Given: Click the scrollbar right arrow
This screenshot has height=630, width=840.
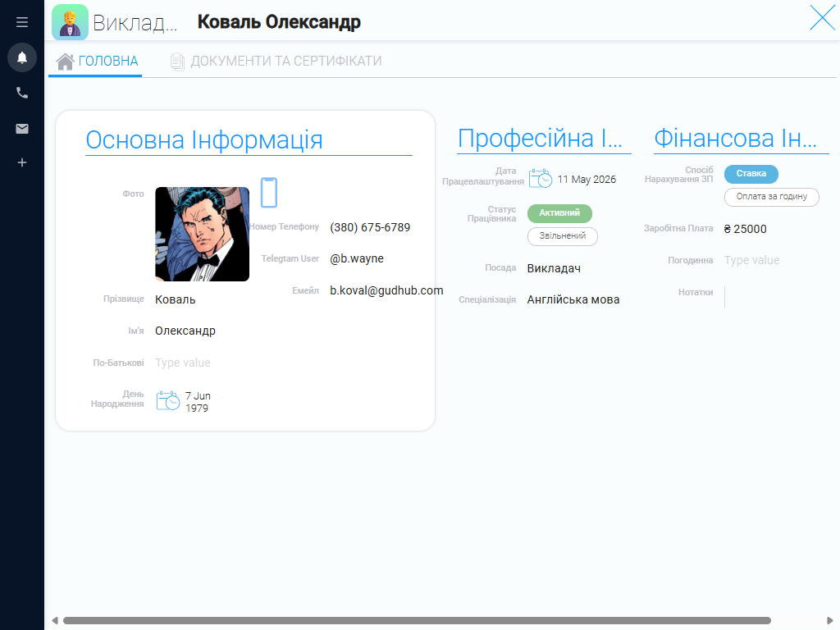Looking at the screenshot, I should pyautogui.click(x=830, y=620).
